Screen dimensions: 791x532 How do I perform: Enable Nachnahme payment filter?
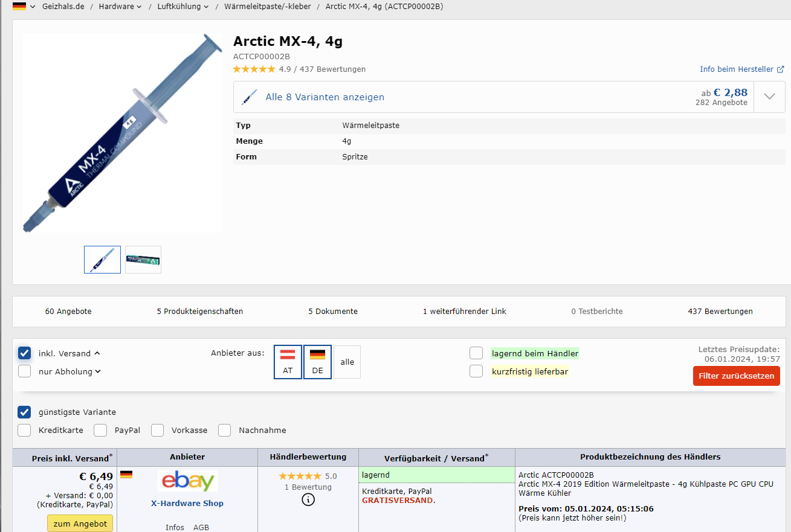tap(225, 430)
